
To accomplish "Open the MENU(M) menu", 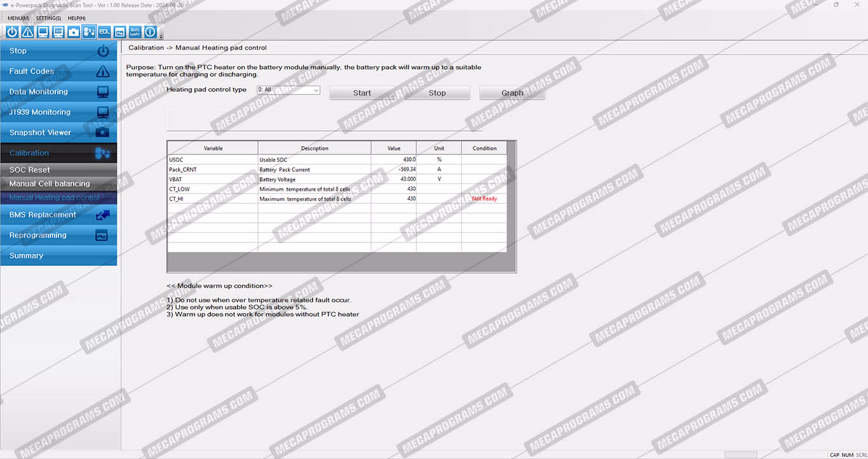I will tap(18, 18).
